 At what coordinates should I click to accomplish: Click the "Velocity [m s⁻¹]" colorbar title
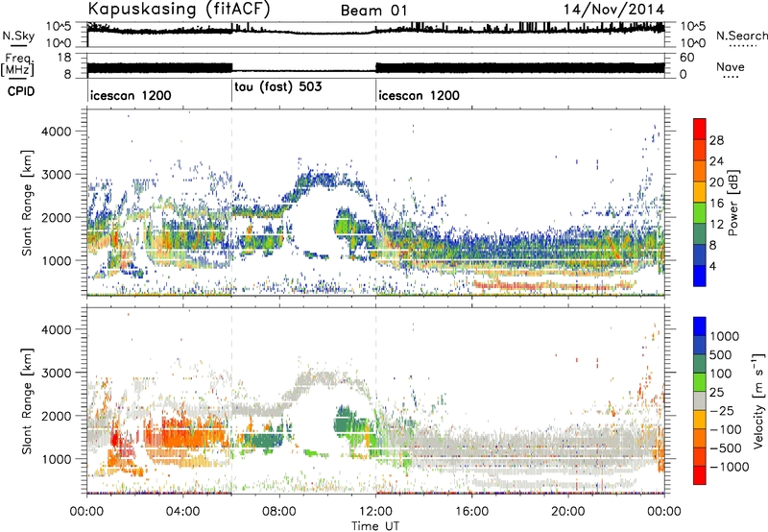758,400
